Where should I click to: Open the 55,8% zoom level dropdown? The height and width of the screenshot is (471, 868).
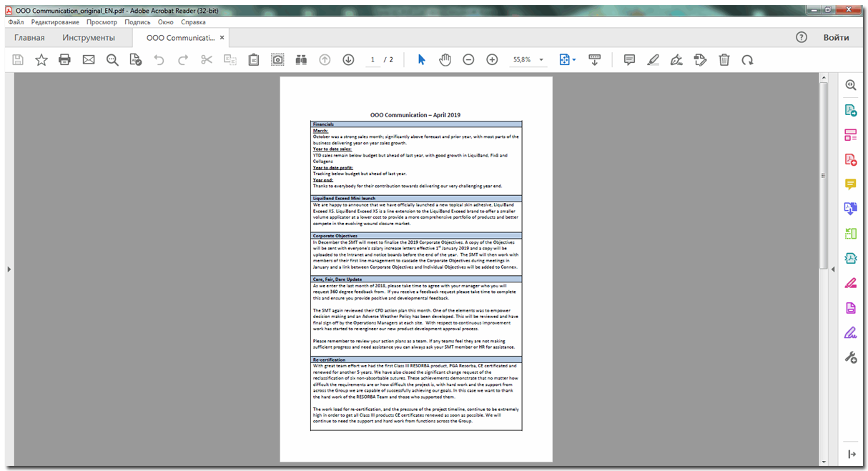[541, 60]
